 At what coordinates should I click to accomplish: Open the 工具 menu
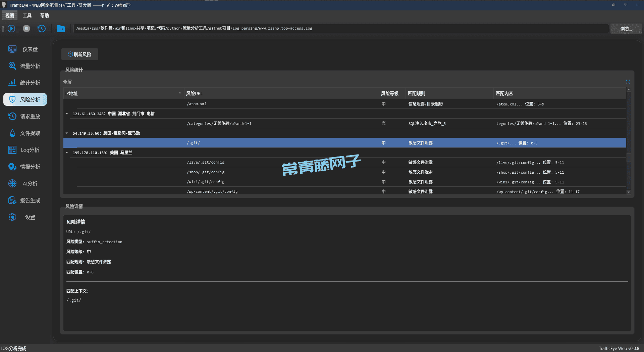[27, 15]
